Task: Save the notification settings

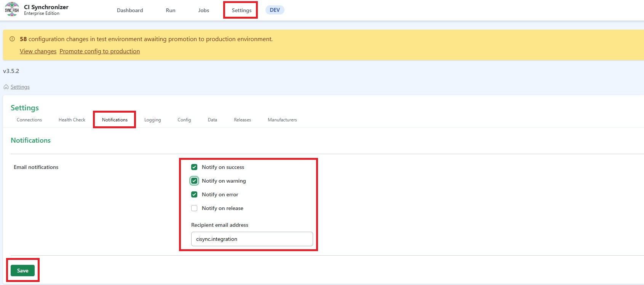Action: (x=23, y=271)
